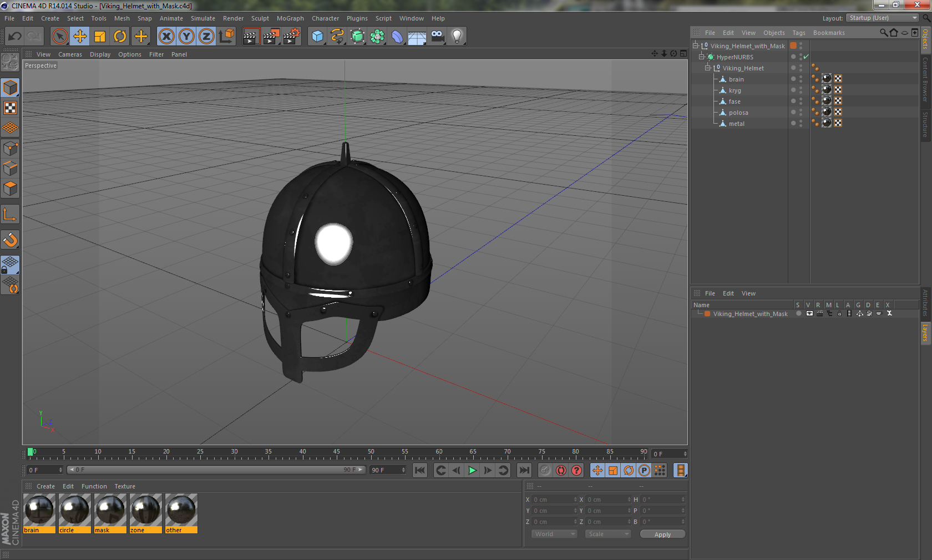The height and width of the screenshot is (560, 932).
Task: Open the Character menu
Action: pyautogui.click(x=325, y=18)
